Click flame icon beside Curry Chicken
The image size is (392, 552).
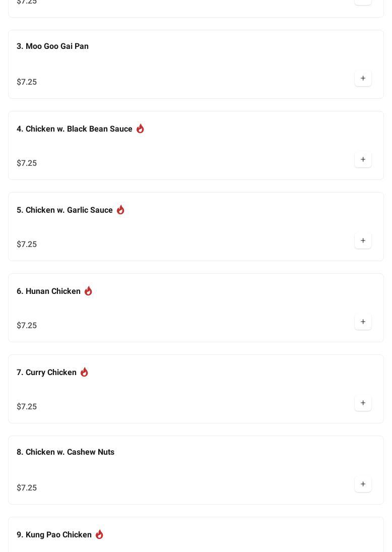click(x=84, y=372)
